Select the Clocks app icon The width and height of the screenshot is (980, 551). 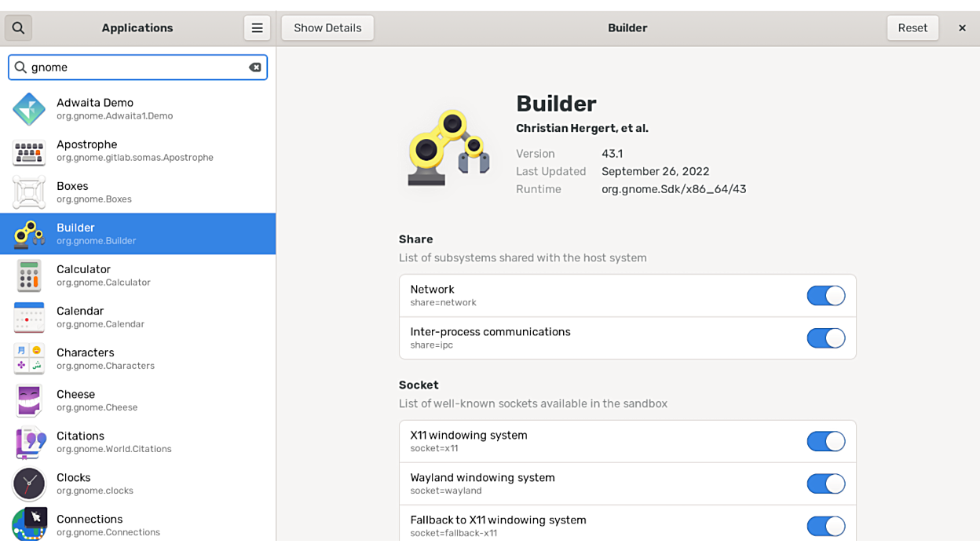click(x=29, y=483)
